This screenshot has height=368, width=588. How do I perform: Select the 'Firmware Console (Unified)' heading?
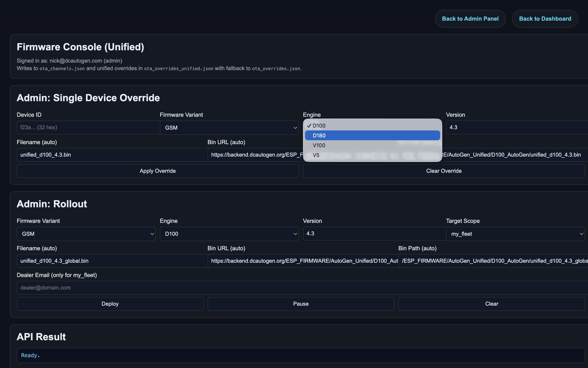pyautogui.click(x=80, y=47)
